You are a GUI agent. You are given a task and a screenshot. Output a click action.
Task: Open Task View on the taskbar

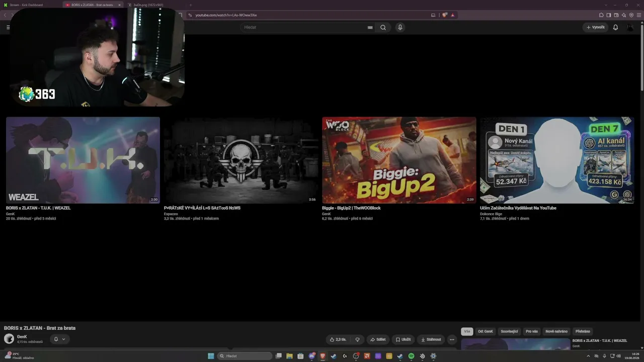pyautogui.click(x=278, y=356)
